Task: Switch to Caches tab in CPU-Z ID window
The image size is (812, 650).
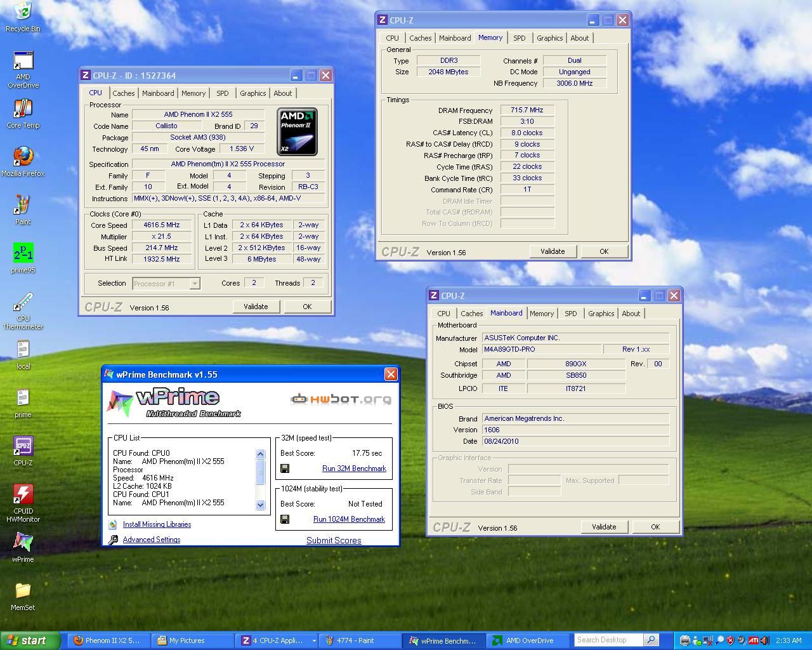Action: point(123,93)
